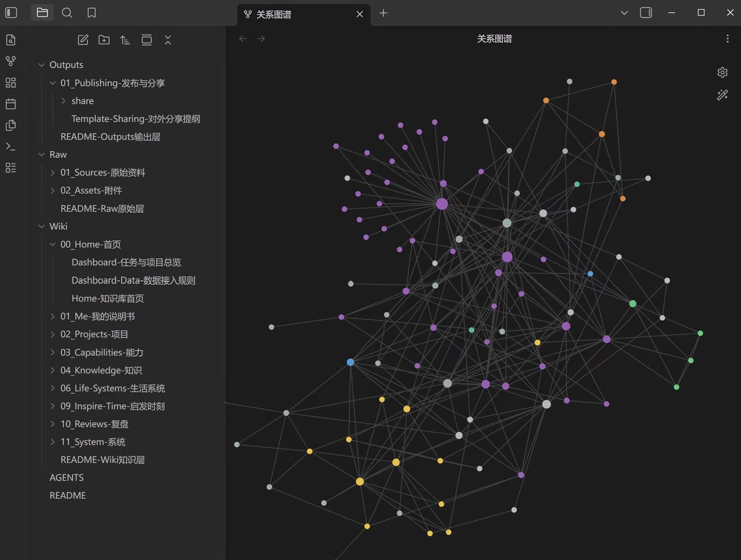Create a new folder icon

click(104, 40)
